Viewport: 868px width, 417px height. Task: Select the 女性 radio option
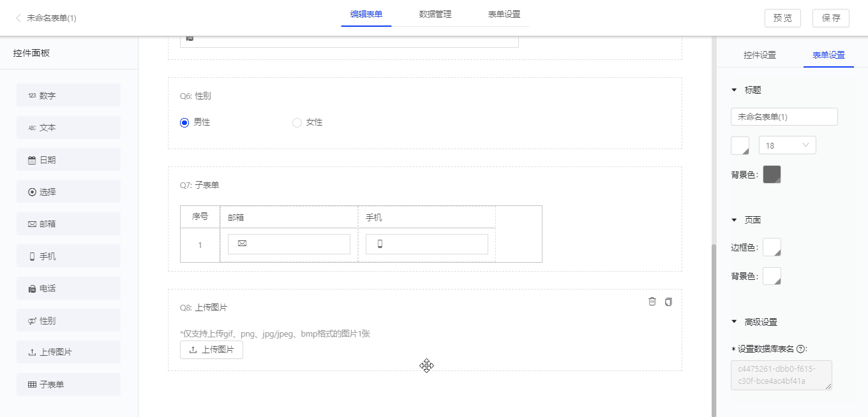click(x=296, y=122)
